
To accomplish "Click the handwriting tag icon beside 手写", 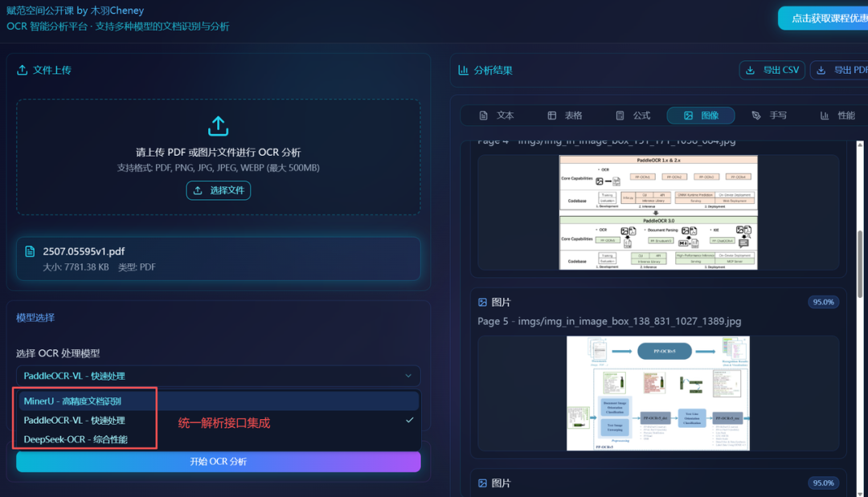I will (757, 115).
